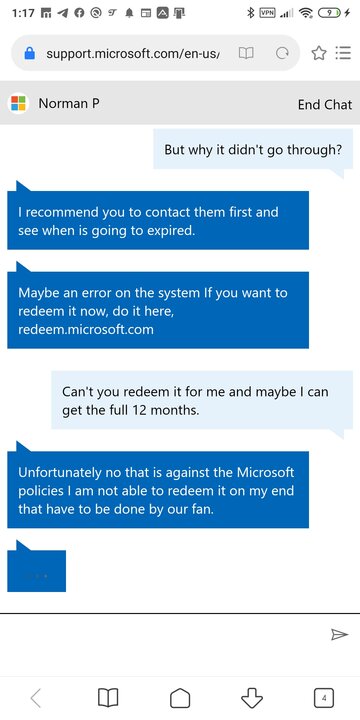360x720 pixels.
Task: Reload the page with refresh icon
Action: pos(281,54)
